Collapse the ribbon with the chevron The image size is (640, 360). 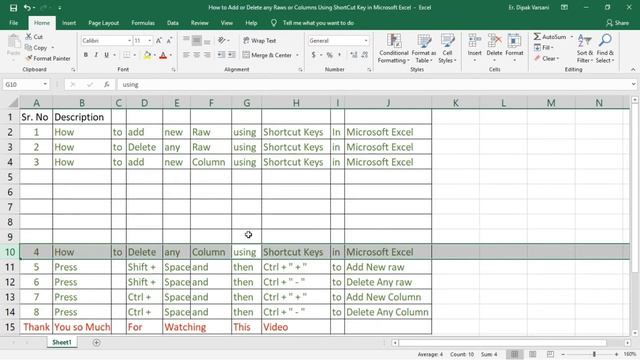pyautogui.click(x=633, y=70)
